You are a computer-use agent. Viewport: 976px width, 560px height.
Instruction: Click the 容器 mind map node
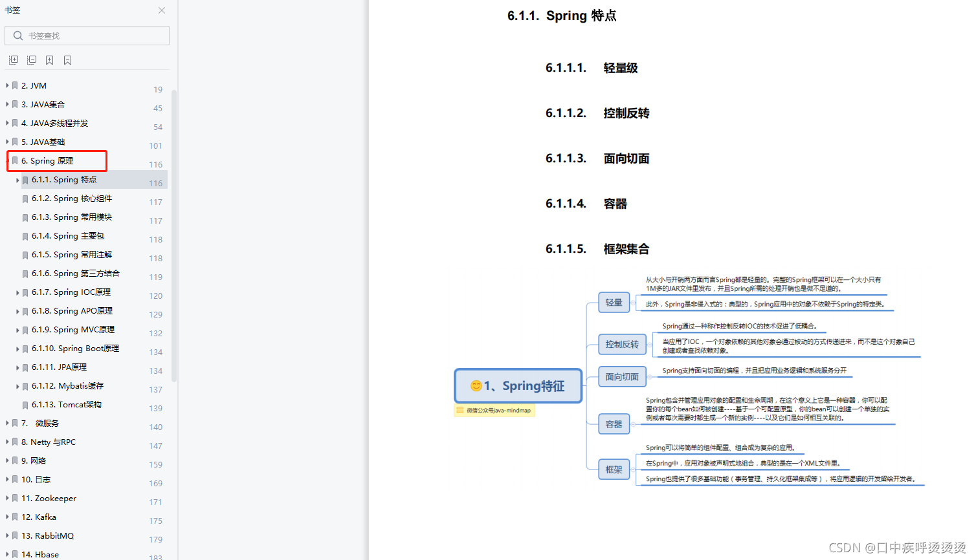pos(614,424)
